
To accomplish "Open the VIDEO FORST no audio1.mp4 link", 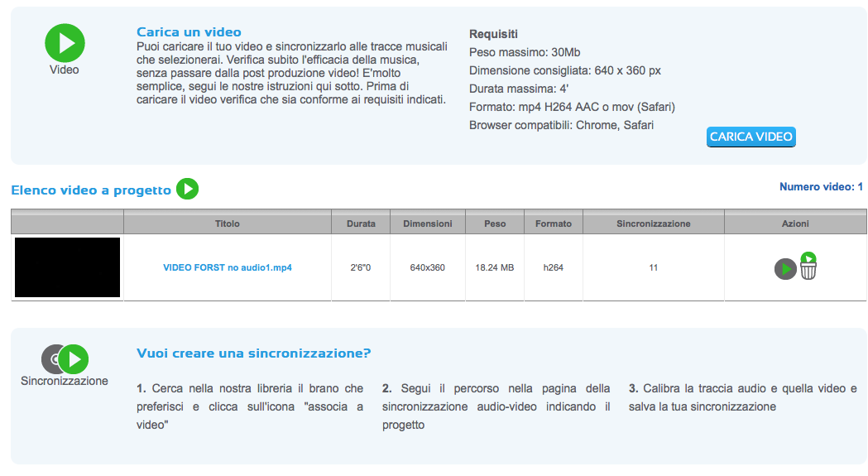I will coord(228,267).
